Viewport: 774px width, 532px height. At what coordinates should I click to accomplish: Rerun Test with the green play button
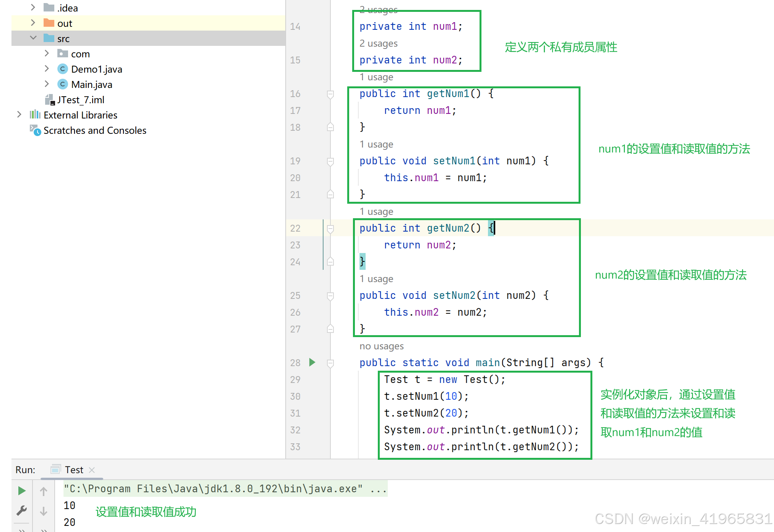click(22, 491)
